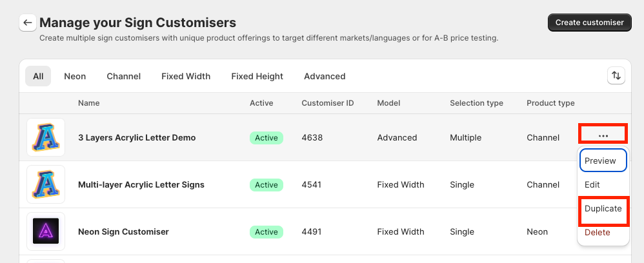Image resolution: width=644 pixels, height=263 pixels.
Task: Show the Fixed Width tab
Action: click(186, 76)
